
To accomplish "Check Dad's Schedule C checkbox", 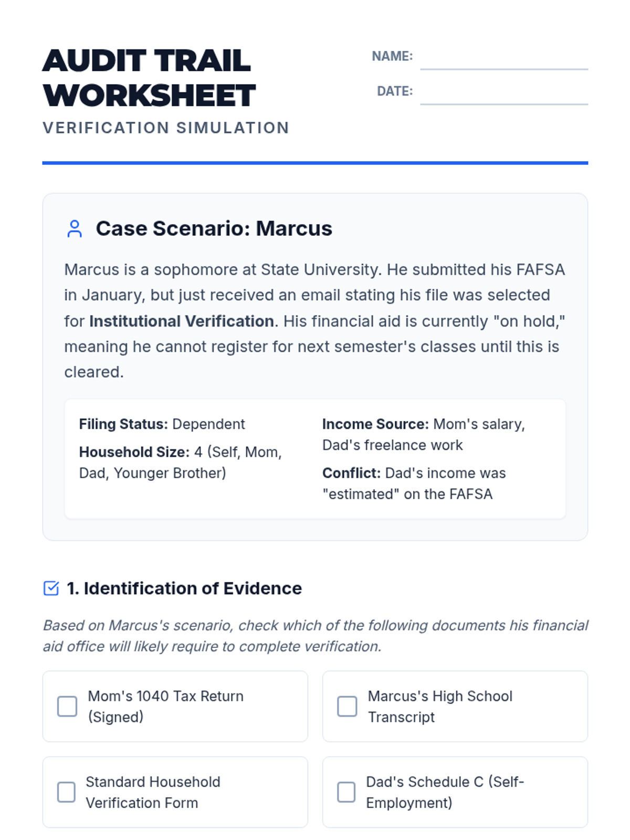I will [346, 792].
